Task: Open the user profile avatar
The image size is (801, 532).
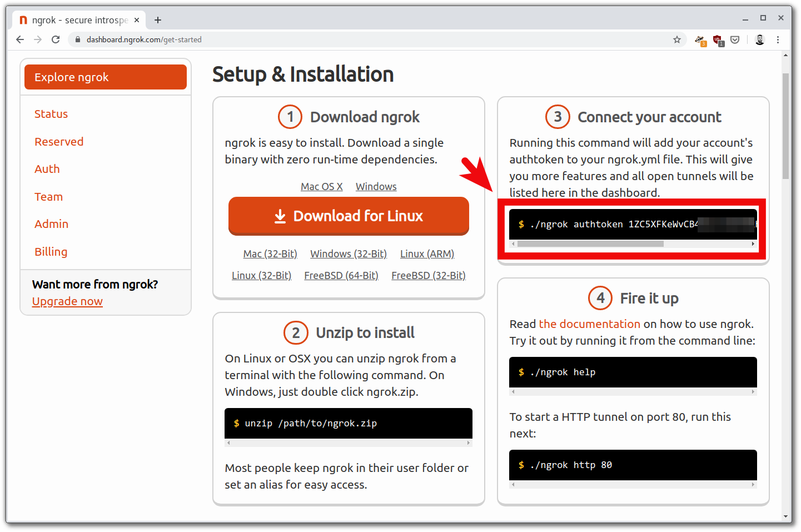Action: pyautogui.click(x=760, y=39)
